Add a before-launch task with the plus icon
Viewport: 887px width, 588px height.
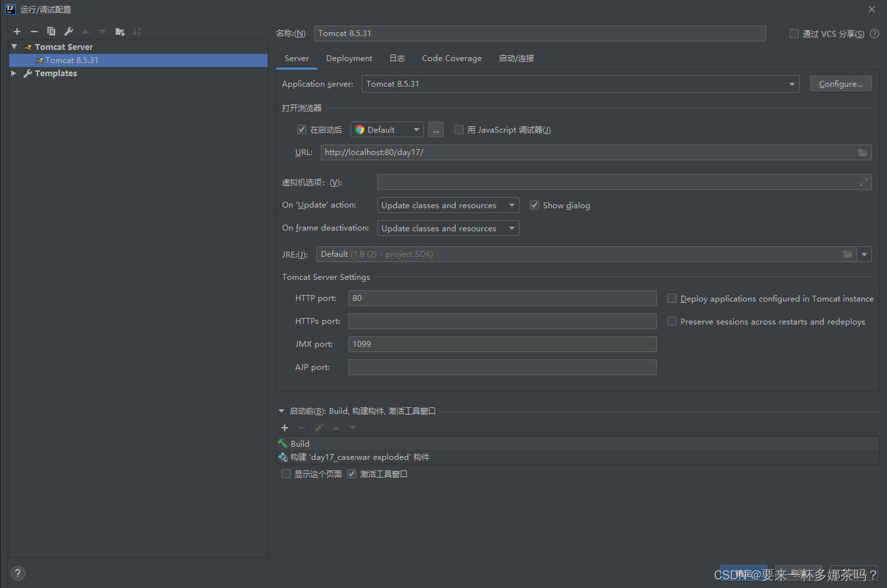285,428
